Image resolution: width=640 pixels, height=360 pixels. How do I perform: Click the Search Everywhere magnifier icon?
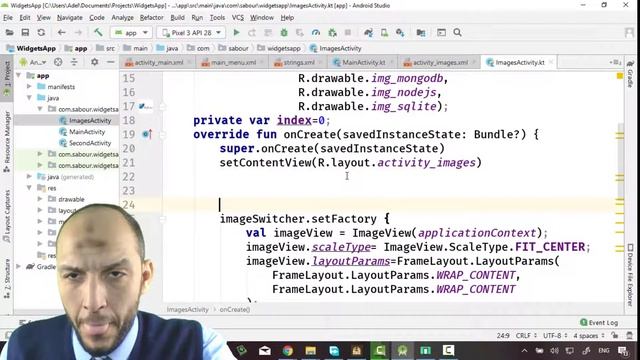coord(457,32)
